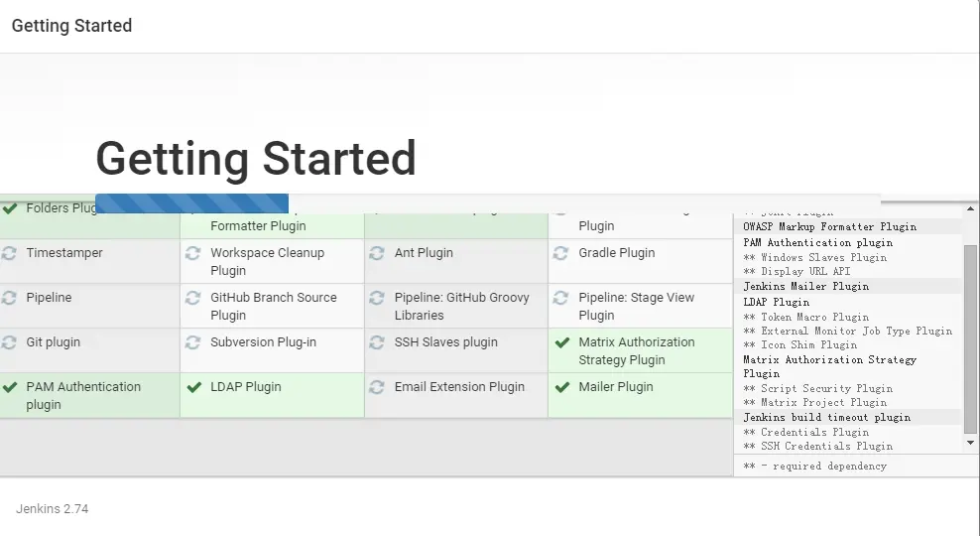
Task: Click Matrix Project Plugin log entry
Action: 814,403
